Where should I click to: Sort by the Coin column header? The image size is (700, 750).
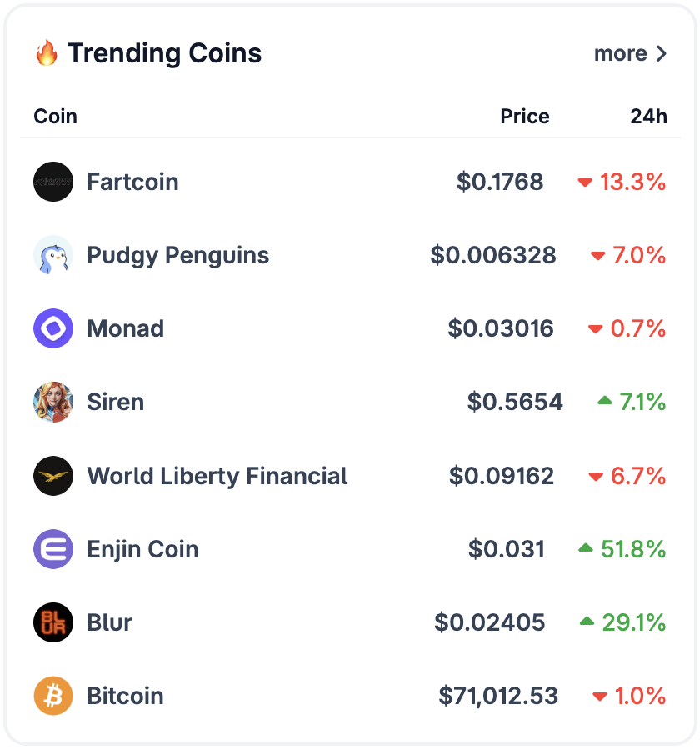(55, 116)
